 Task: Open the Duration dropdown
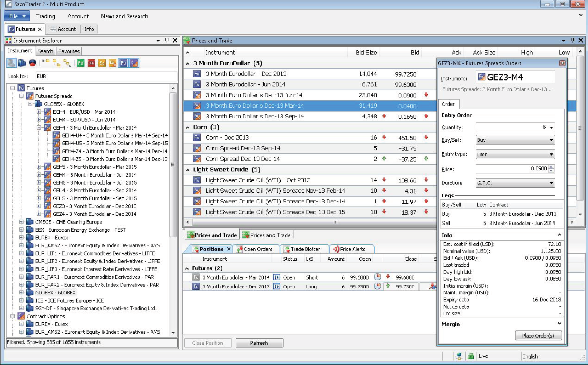pyautogui.click(x=515, y=183)
